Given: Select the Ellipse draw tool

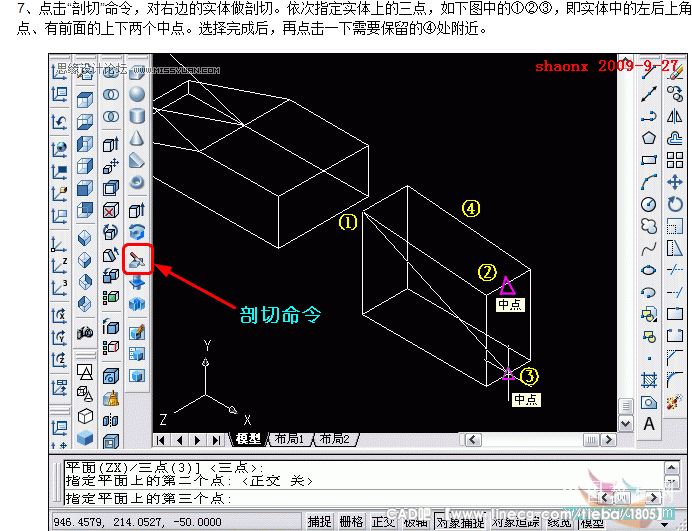Looking at the screenshot, I should (649, 270).
